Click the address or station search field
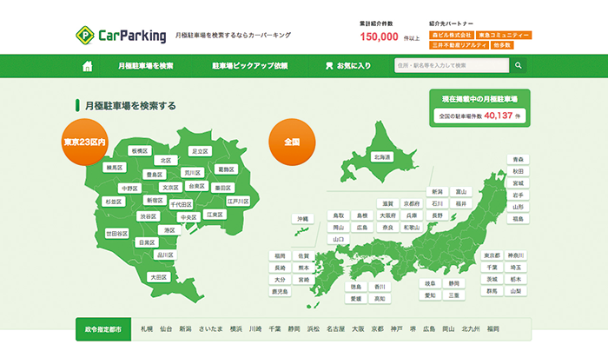This screenshot has width=608, height=364. click(x=452, y=65)
